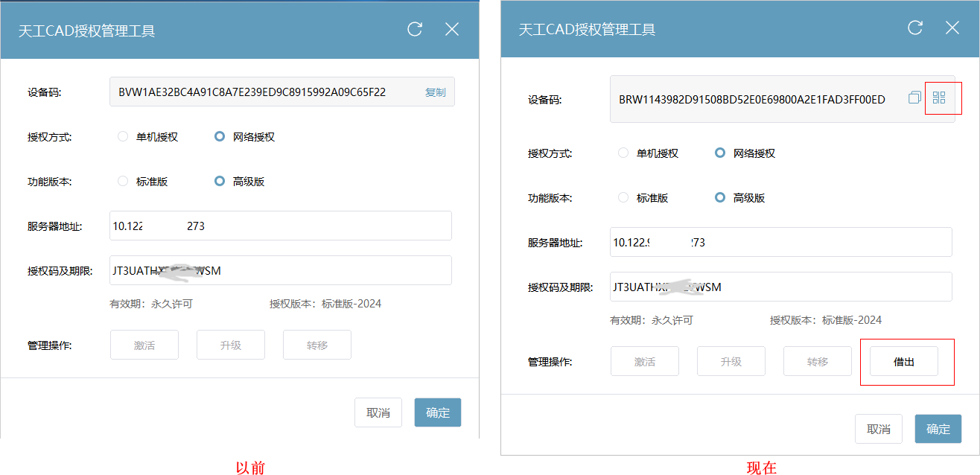
Task: Choose 标准版 radio in the 现在 dialog
Action: click(x=623, y=197)
